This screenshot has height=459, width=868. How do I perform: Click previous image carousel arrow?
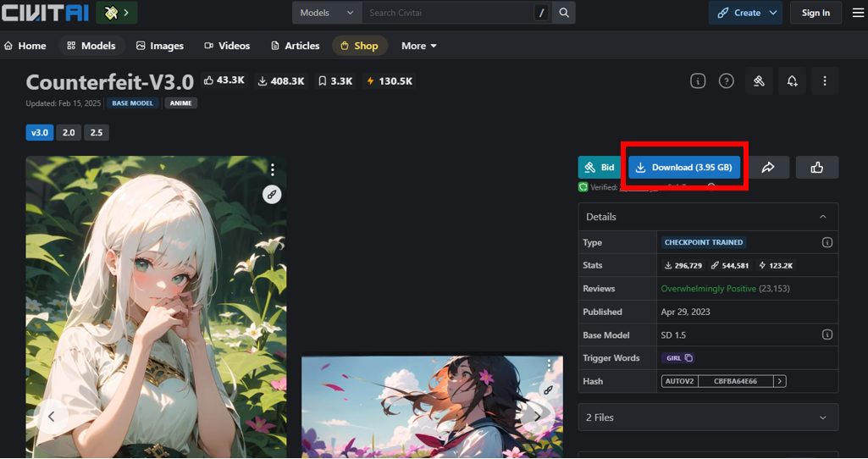(52, 417)
